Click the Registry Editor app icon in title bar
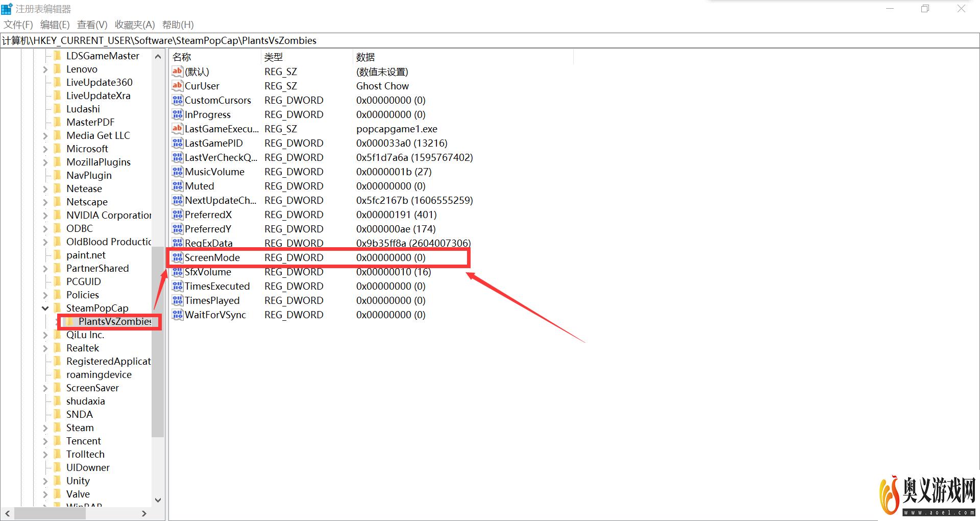 click(7, 9)
